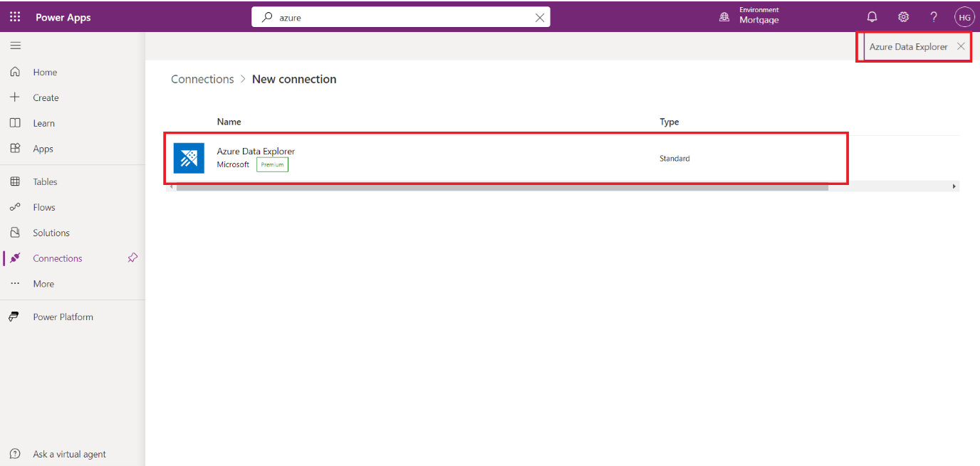
Task: Expand More in the sidebar
Action: tap(43, 284)
